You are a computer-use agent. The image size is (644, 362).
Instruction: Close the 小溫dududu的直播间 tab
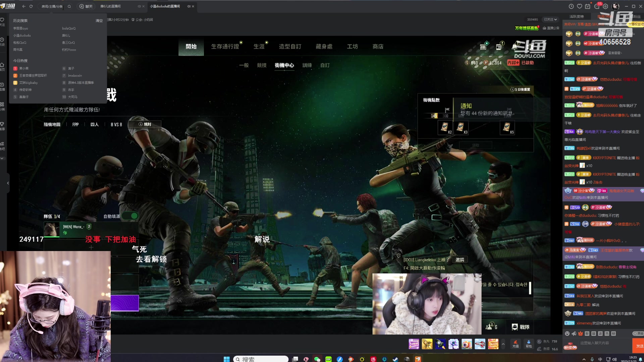pyautogui.click(x=193, y=6)
